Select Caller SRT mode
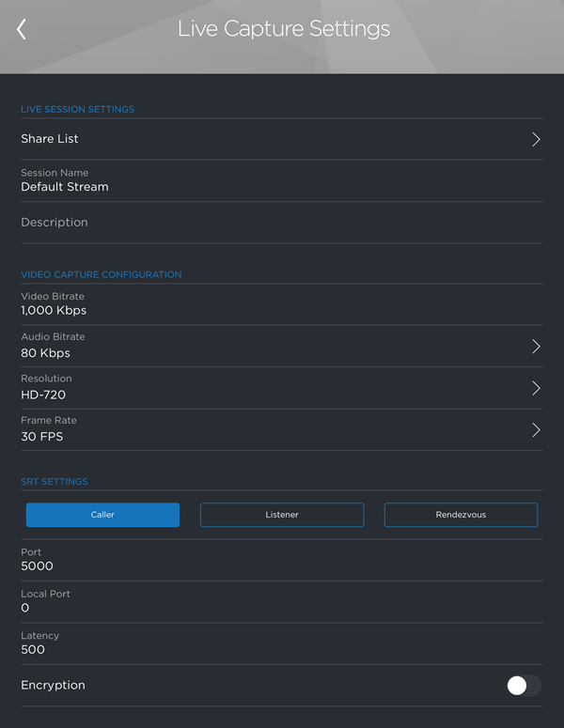Image resolution: width=564 pixels, height=728 pixels. [x=102, y=515]
